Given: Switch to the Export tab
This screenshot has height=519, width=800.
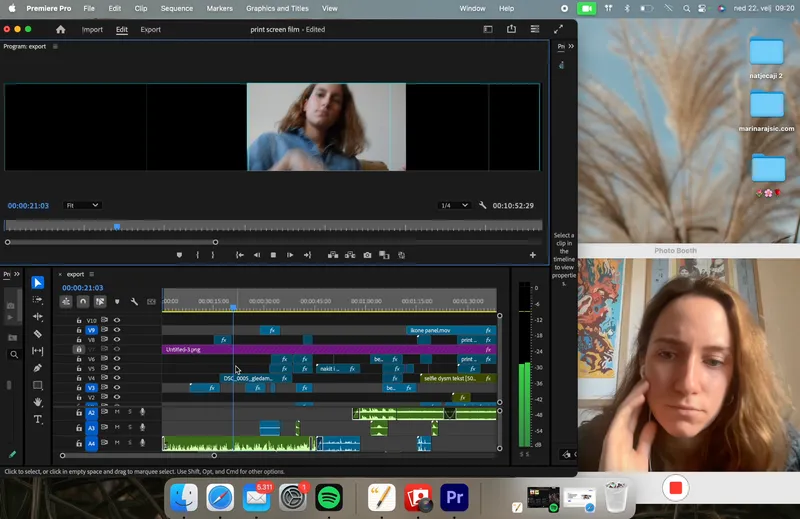Looking at the screenshot, I should pyautogui.click(x=151, y=30).
